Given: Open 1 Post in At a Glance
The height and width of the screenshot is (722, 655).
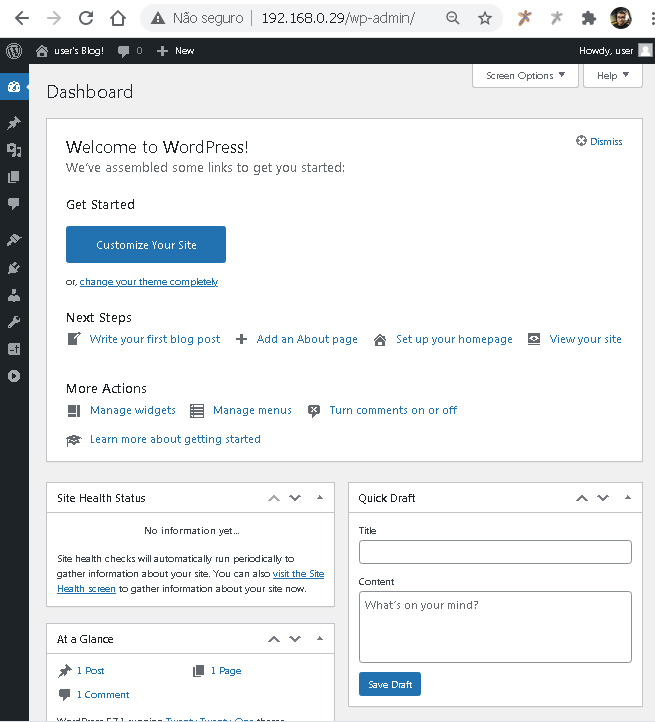Looking at the screenshot, I should click(90, 671).
